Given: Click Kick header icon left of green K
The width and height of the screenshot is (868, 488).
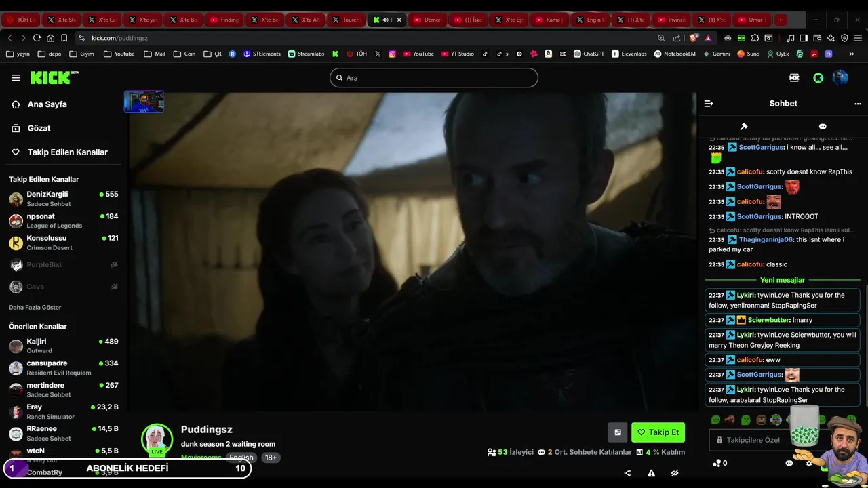Looking at the screenshot, I should 794,78.
